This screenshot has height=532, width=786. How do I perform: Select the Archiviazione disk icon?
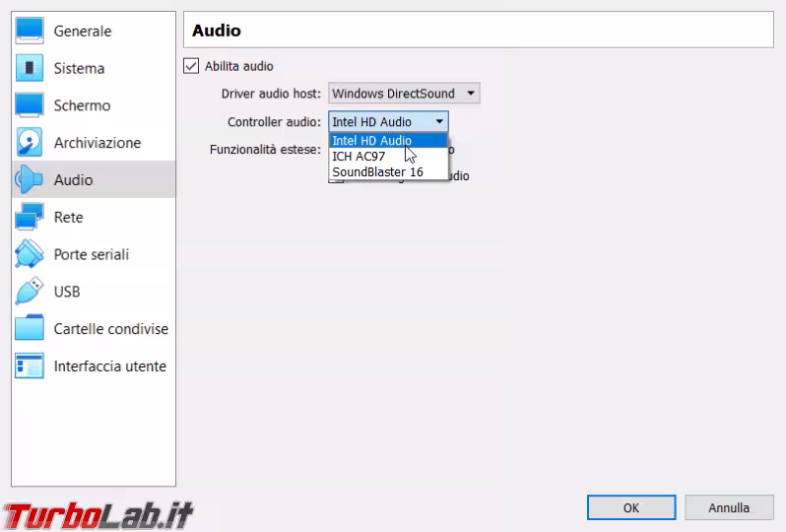tap(30, 143)
